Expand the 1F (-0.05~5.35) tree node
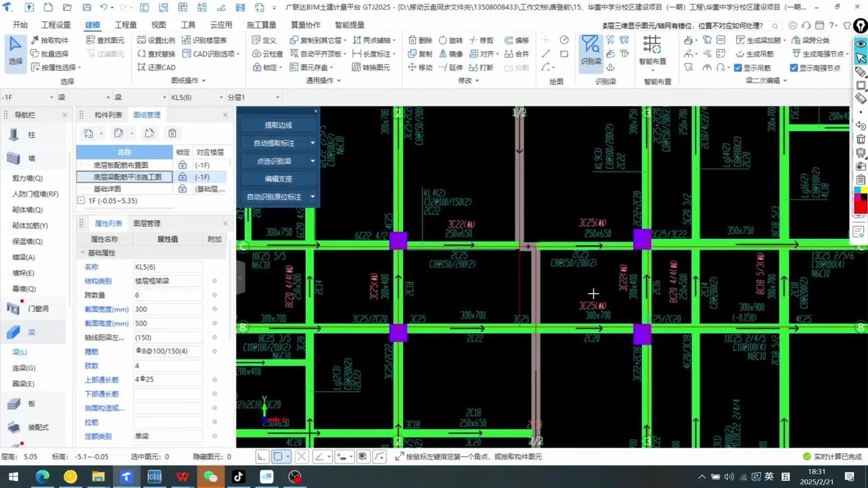This screenshot has width=868, height=488. coord(82,201)
